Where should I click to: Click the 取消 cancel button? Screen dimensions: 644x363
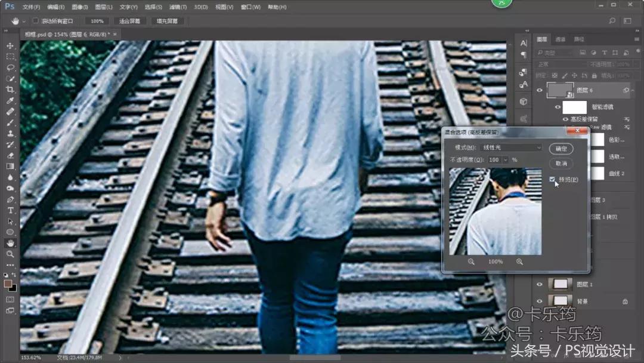tap(561, 164)
